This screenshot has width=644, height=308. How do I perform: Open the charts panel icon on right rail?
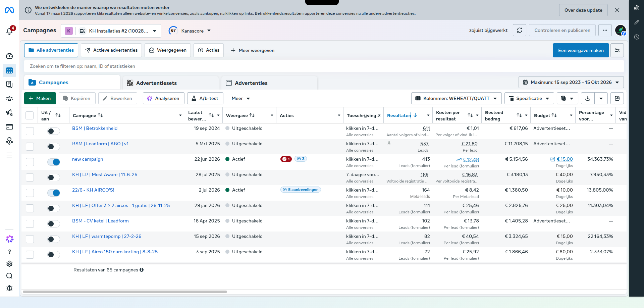pos(637,7)
